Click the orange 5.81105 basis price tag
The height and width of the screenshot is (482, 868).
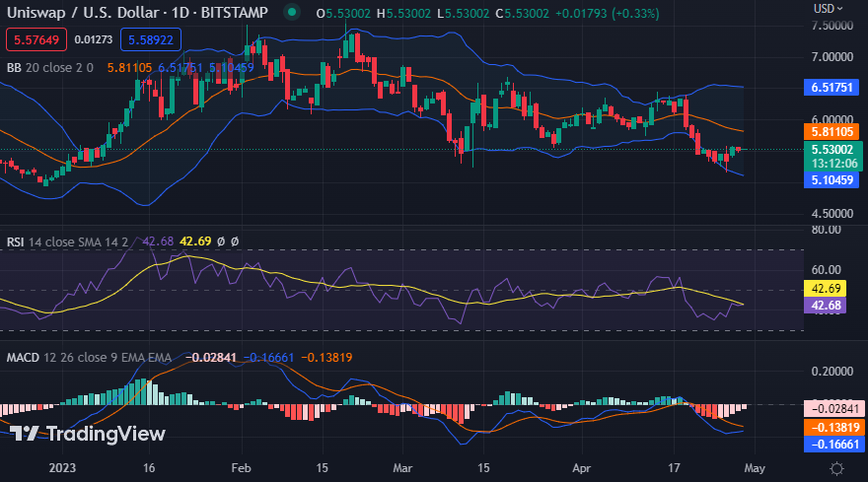[x=832, y=132]
